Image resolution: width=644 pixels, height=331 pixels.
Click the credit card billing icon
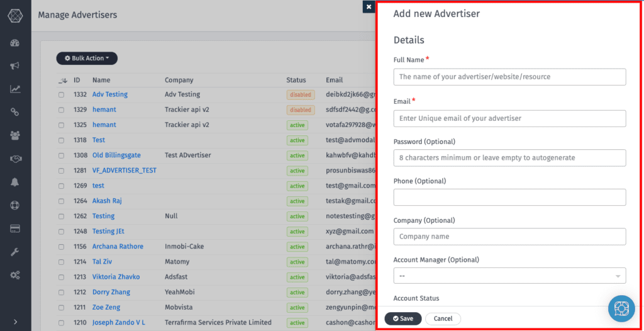[x=15, y=228]
